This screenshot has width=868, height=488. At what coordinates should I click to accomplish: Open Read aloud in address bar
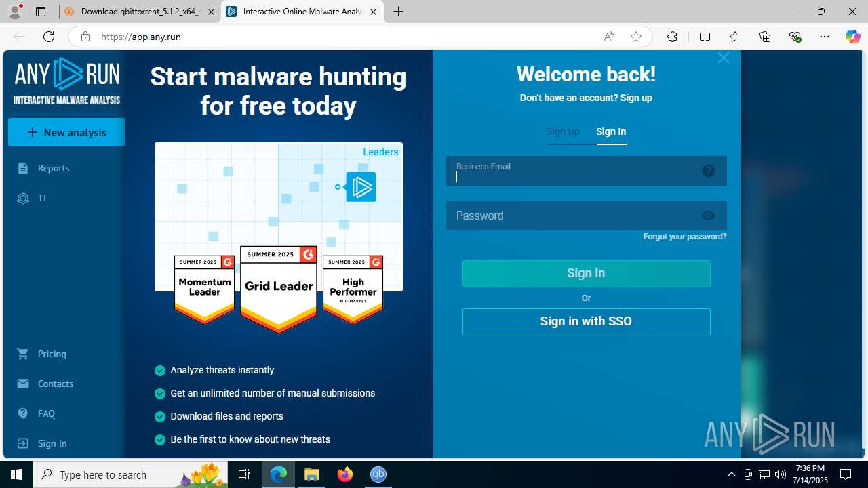tap(609, 37)
